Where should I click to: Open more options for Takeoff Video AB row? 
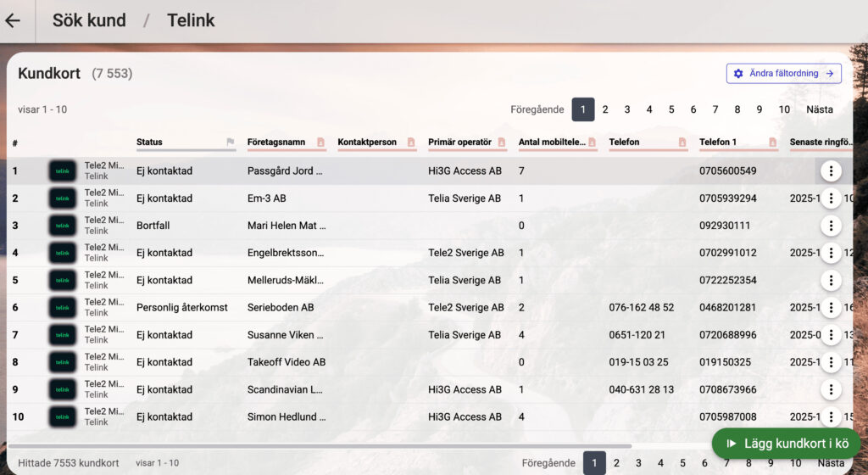point(831,362)
